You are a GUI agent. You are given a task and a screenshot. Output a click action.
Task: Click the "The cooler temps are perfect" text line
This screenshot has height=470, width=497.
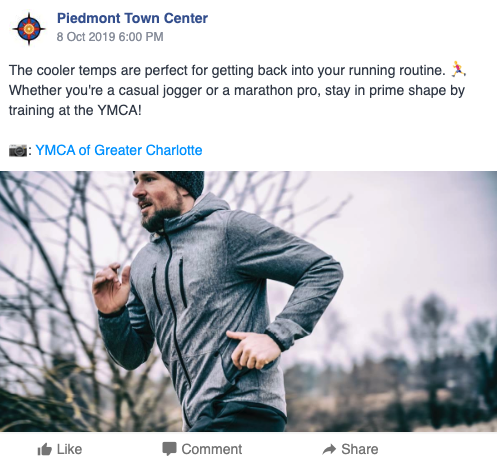point(237,70)
